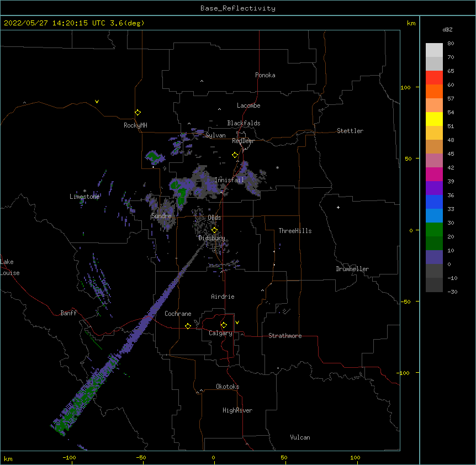Image resolution: width=476 pixels, height=465 pixels.
Task: Click the Limestone label
Action: (84, 197)
